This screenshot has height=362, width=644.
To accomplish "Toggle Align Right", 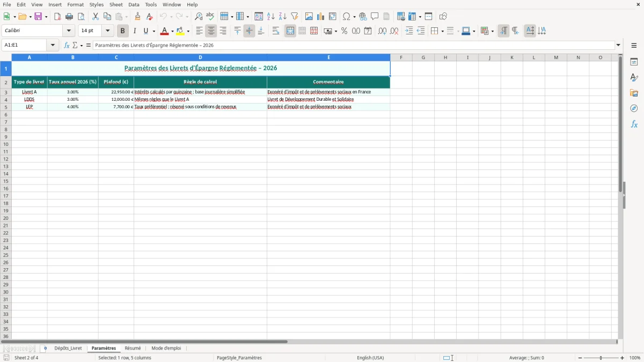I will click(x=223, y=31).
